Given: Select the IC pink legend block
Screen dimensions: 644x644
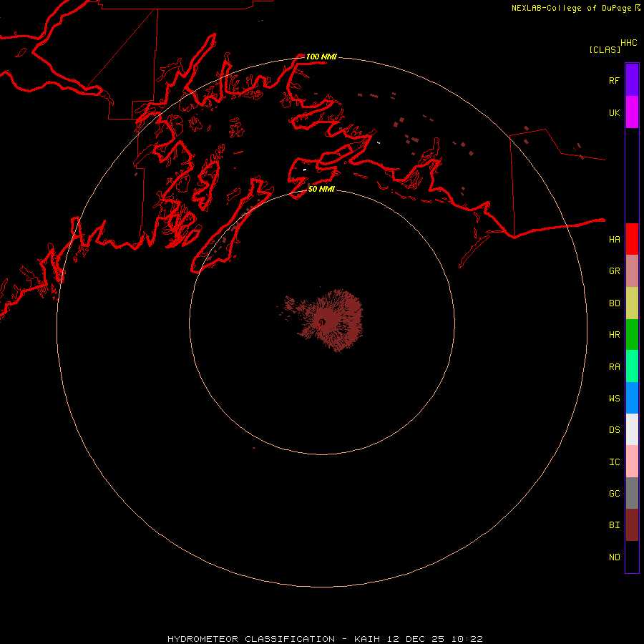Looking at the screenshot, I should pos(632,462).
